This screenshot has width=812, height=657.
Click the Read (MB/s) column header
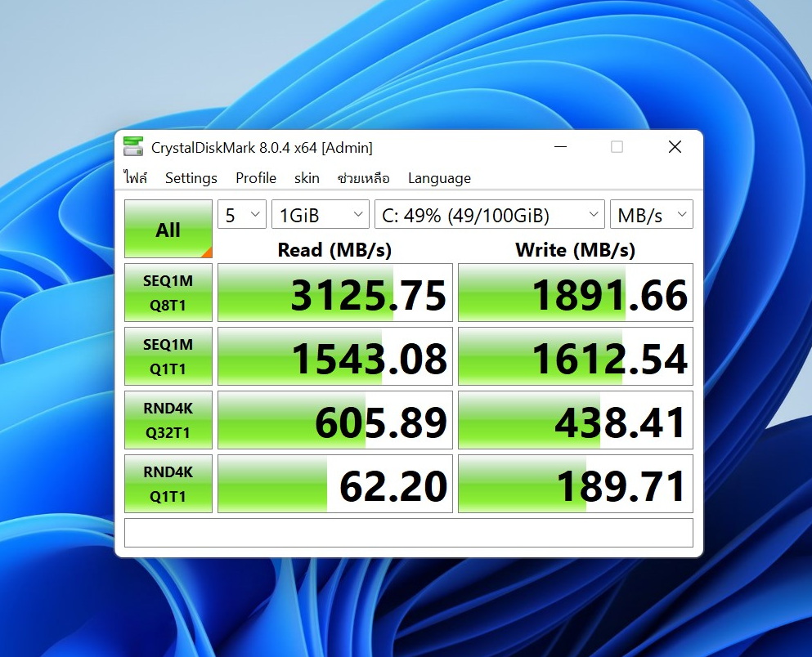tap(334, 250)
